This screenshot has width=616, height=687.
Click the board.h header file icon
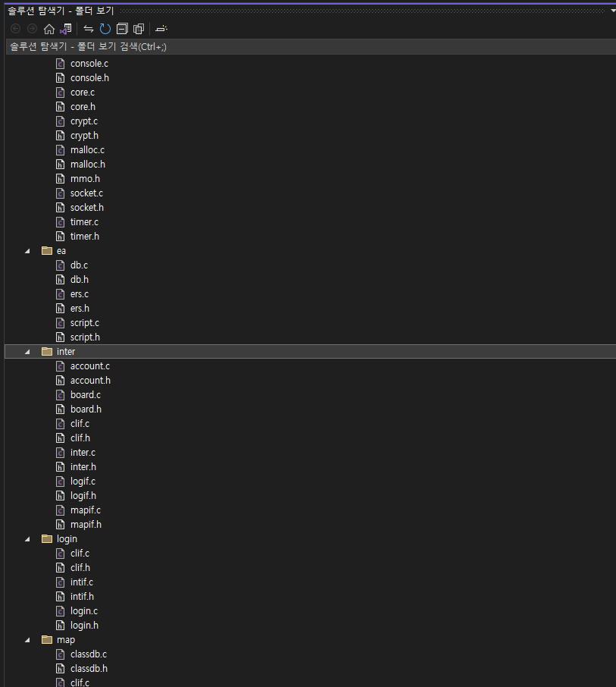point(61,409)
